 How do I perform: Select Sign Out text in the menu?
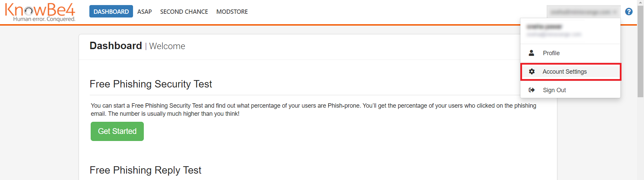click(554, 90)
